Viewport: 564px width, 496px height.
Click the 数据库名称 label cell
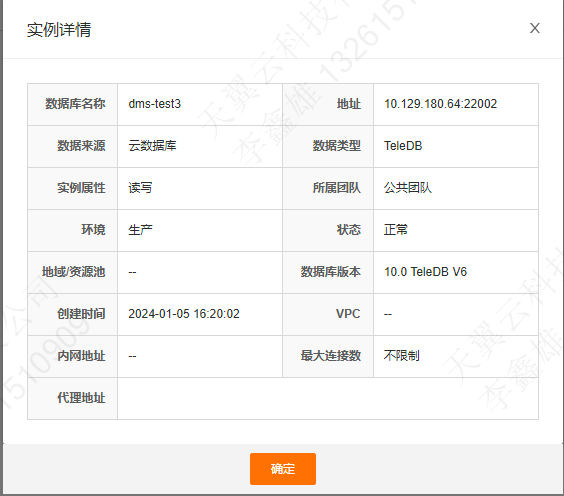point(73,104)
